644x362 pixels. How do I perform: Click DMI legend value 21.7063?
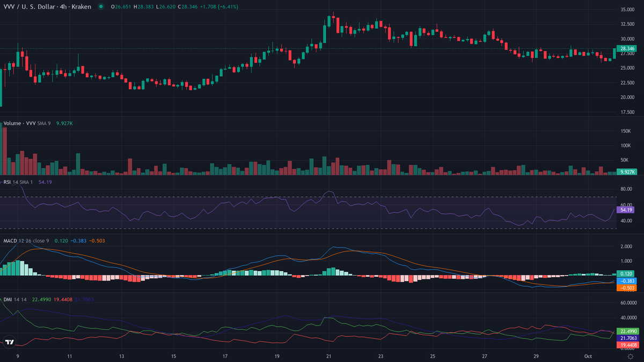[x=84, y=299]
